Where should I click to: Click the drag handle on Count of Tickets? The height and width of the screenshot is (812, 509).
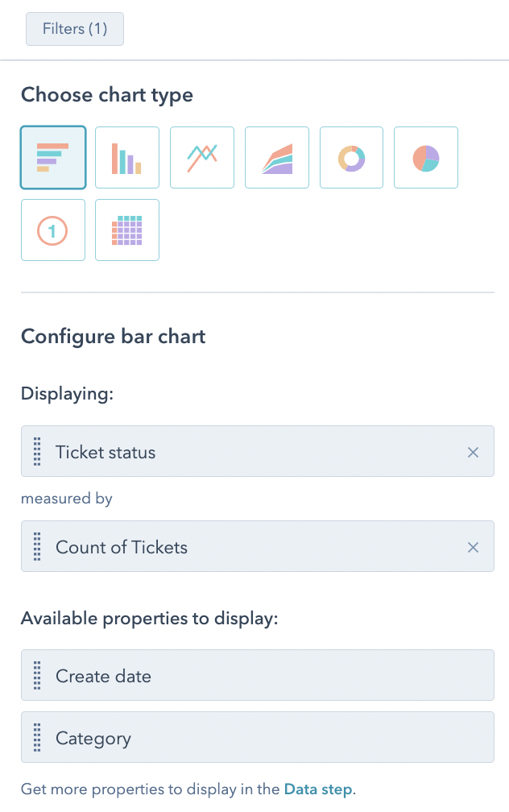(36, 547)
